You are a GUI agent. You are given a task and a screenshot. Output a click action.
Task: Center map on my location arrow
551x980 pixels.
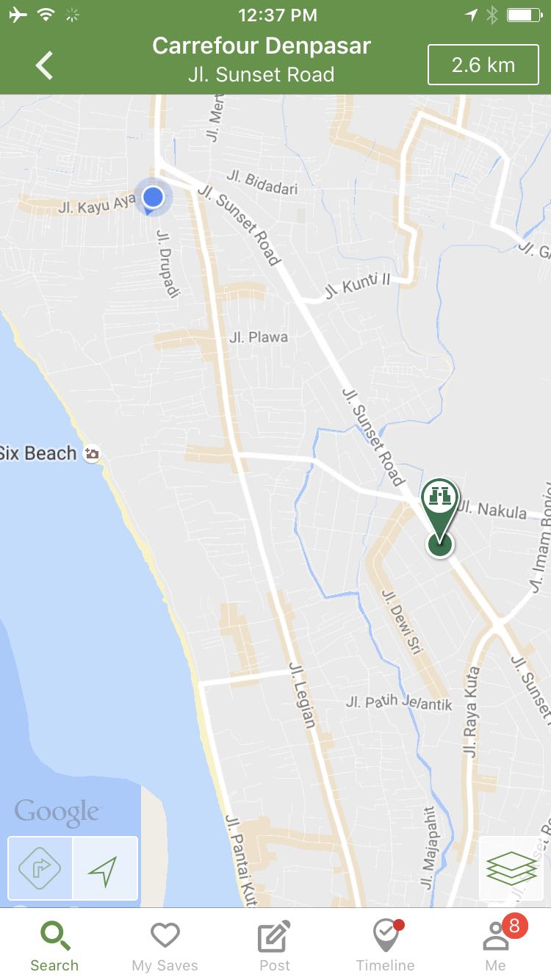[x=105, y=868]
